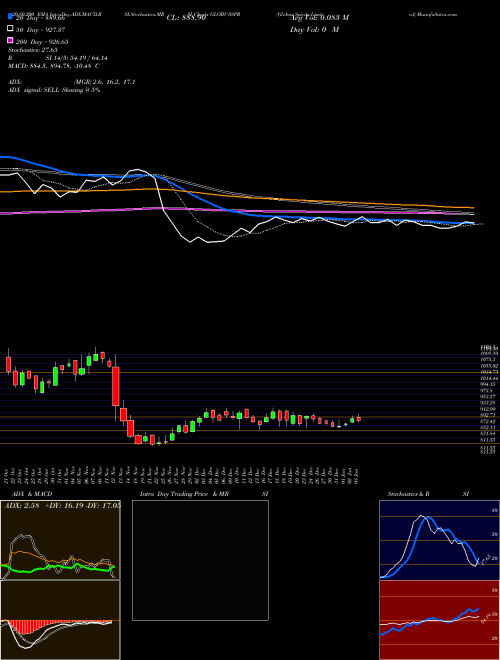Click the white 30 Day EMA legend swatch
The width and height of the screenshot is (500, 660).
11,29
